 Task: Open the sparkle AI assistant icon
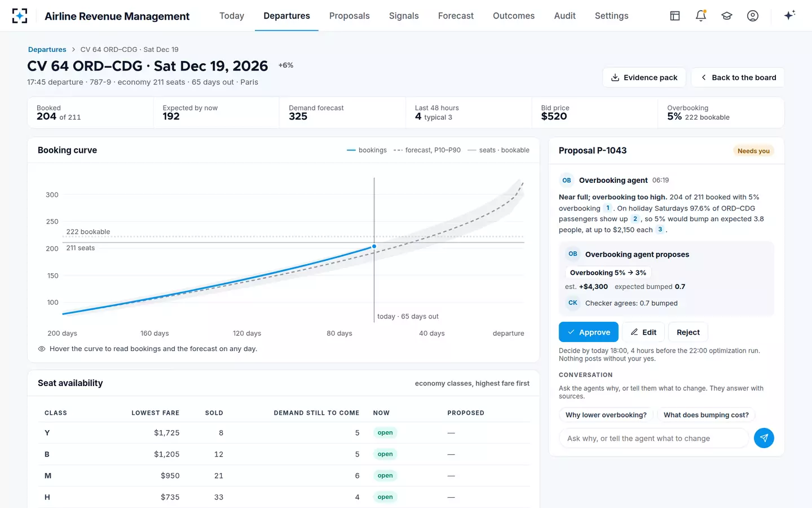pos(789,15)
